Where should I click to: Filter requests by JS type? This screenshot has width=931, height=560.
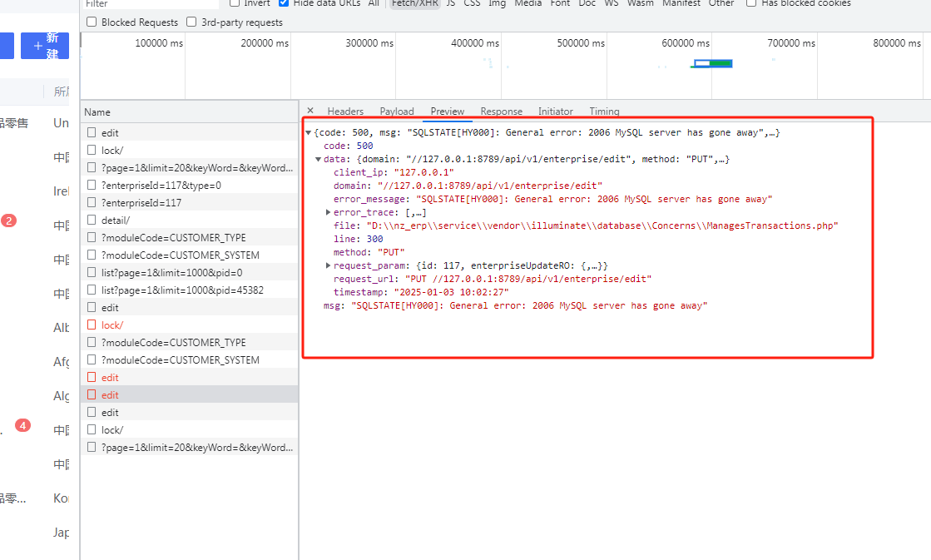coord(451,3)
